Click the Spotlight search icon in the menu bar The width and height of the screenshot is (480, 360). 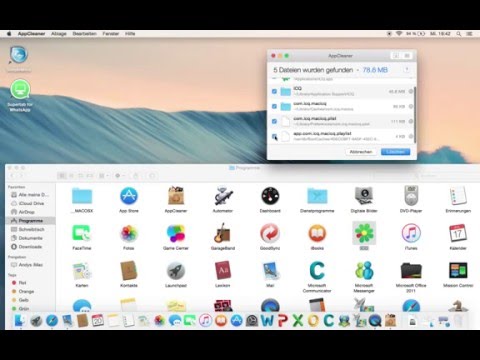[x=459, y=34]
